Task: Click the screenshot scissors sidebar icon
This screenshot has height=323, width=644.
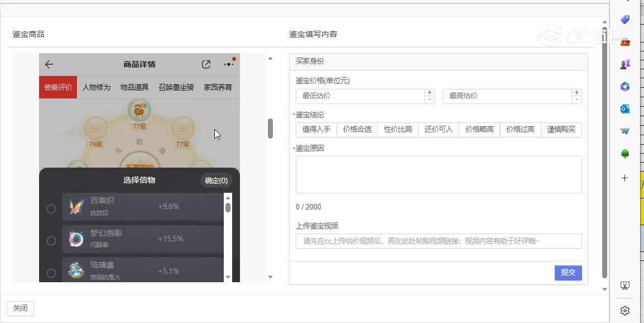Action: pos(624,286)
